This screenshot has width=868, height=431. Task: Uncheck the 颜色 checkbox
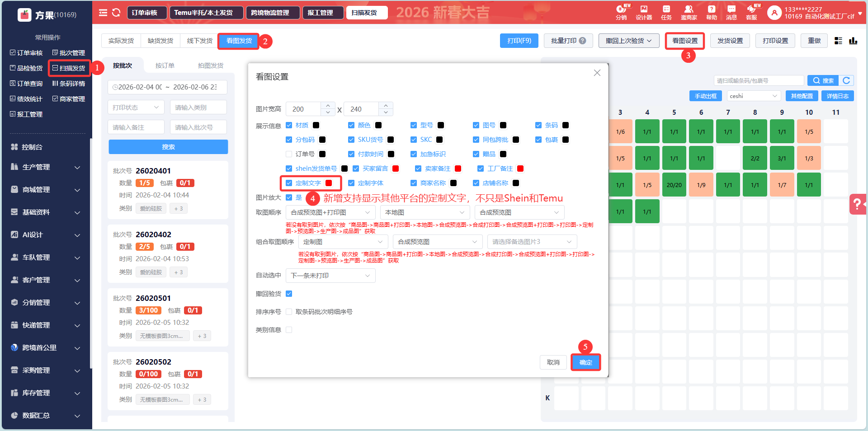click(351, 125)
